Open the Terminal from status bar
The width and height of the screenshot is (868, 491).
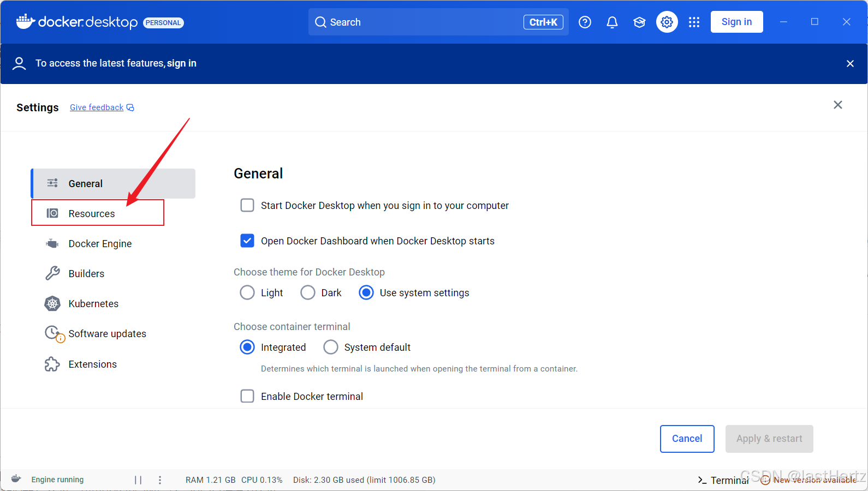pos(723,480)
